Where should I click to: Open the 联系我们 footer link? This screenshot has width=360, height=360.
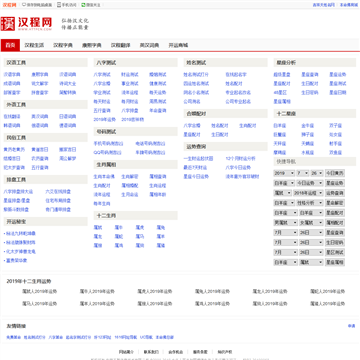point(151,352)
